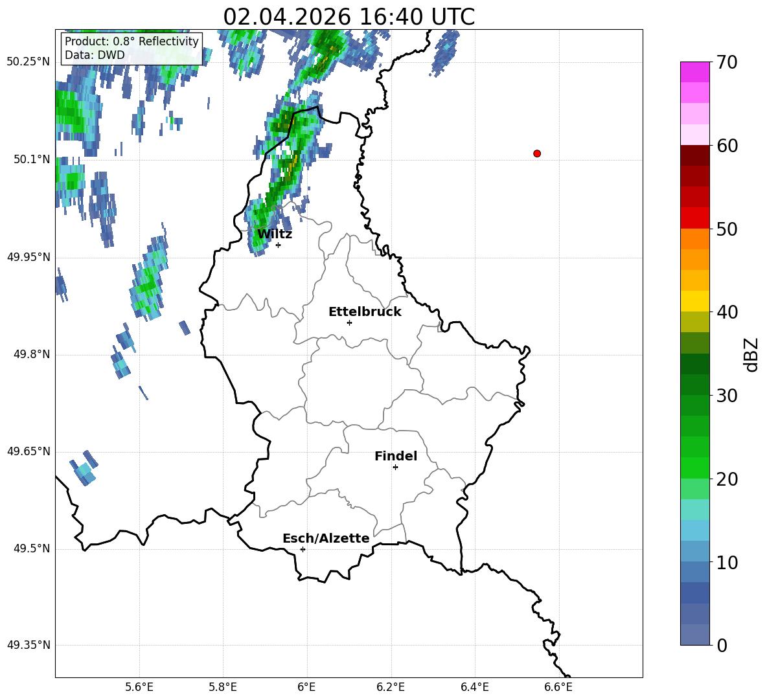Click the red 50 dBZ colorbar segment
767x700 pixels.
tap(694, 218)
